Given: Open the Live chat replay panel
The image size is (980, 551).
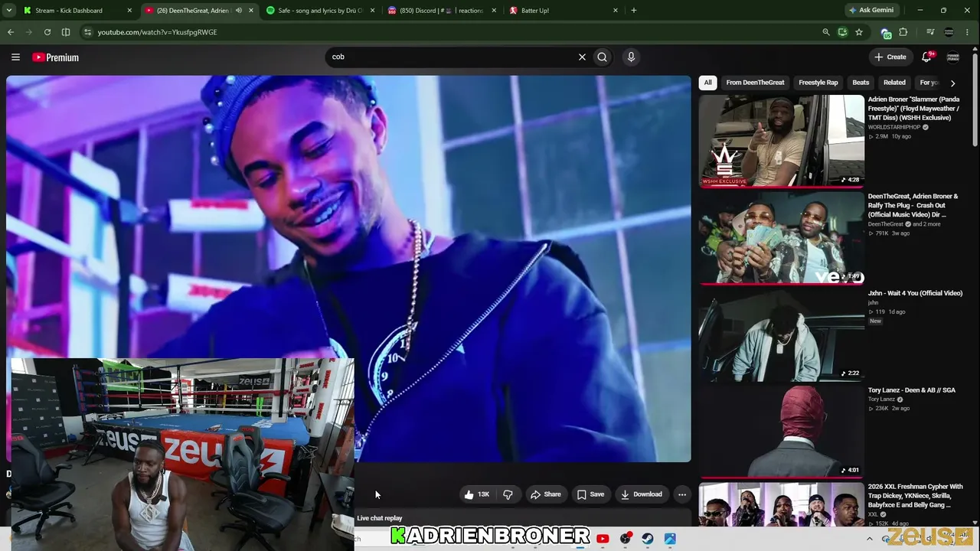Looking at the screenshot, I should coord(380,518).
